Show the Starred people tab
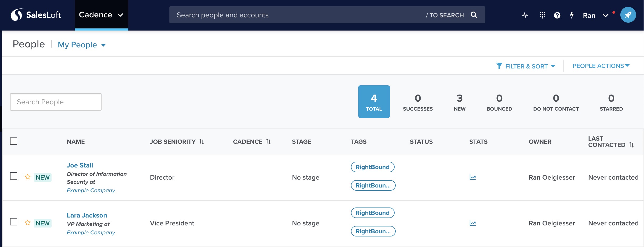The height and width of the screenshot is (247, 644). click(611, 102)
